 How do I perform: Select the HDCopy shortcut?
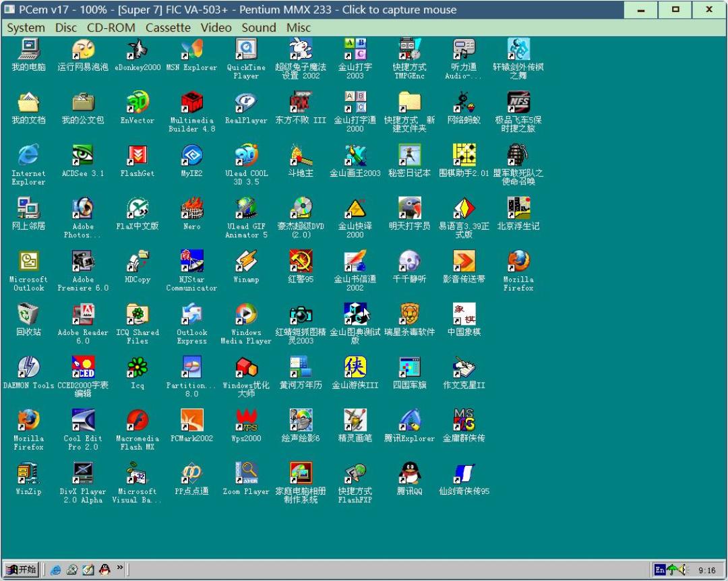point(138,268)
